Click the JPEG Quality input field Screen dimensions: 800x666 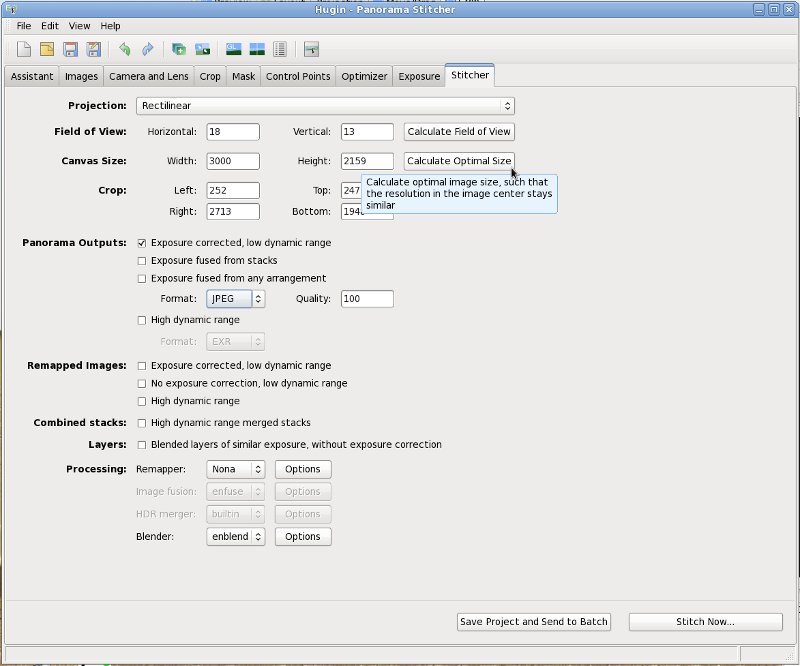point(367,299)
